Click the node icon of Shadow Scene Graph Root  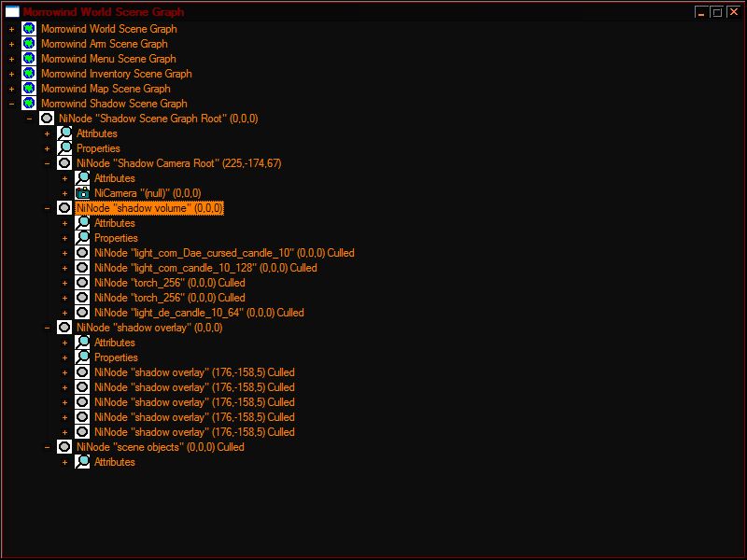pyautogui.click(x=47, y=119)
